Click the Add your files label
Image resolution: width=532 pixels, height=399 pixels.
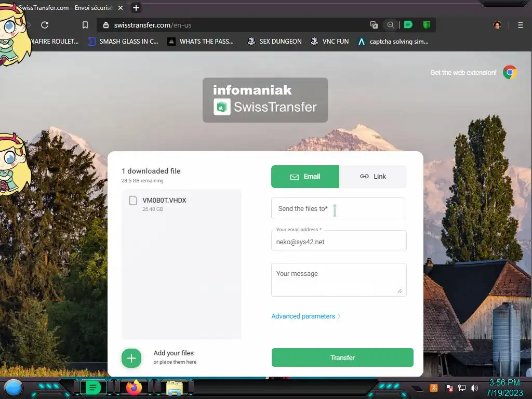click(x=174, y=353)
